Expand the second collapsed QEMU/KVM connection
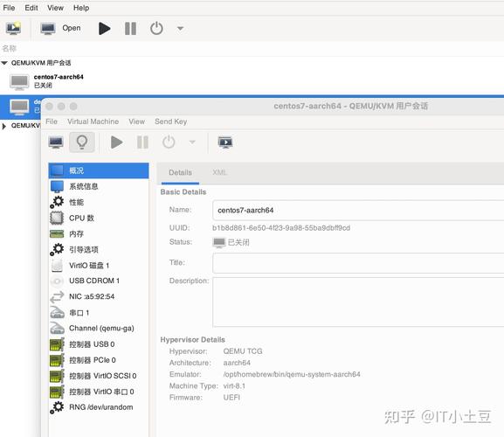Viewport: 504px width, 437px height. [x=4, y=126]
